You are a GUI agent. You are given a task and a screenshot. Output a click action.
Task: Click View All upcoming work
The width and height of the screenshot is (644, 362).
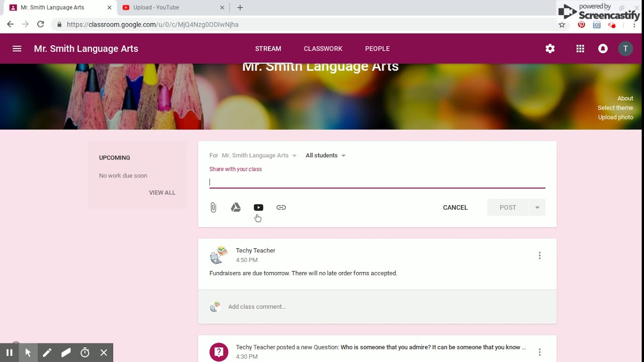click(162, 193)
